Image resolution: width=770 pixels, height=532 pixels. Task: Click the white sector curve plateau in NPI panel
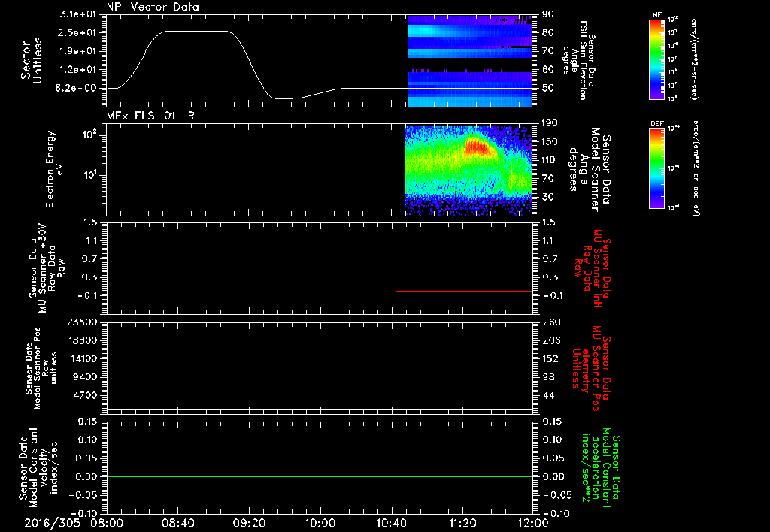[196, 31]
